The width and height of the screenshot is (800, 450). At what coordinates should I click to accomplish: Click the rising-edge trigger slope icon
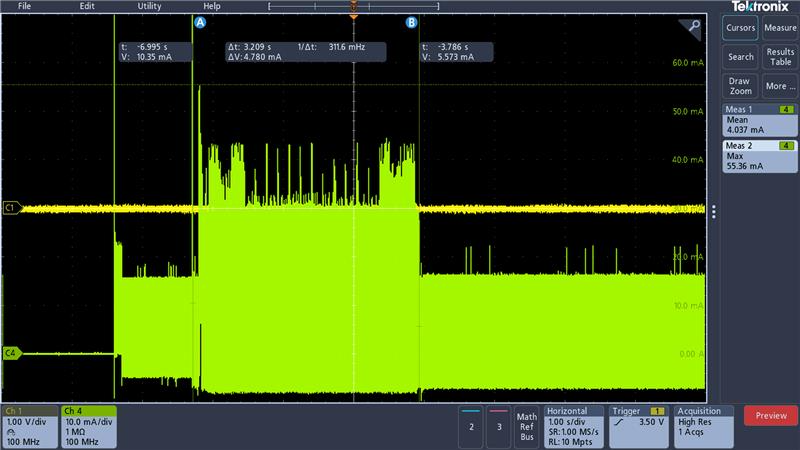tap(618, 422)
